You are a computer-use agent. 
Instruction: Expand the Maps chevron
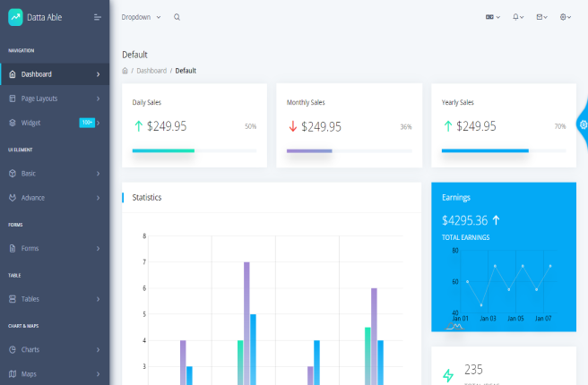(x=99, y=374)
